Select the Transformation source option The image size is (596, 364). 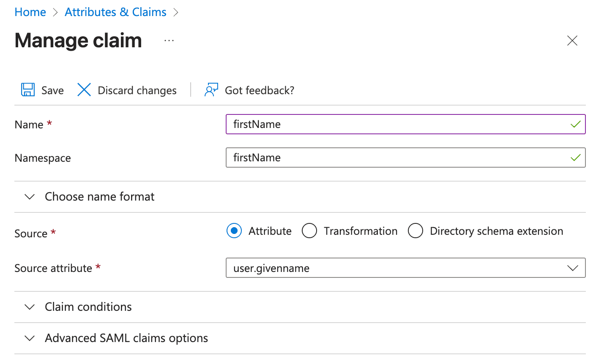coord(309,231)
